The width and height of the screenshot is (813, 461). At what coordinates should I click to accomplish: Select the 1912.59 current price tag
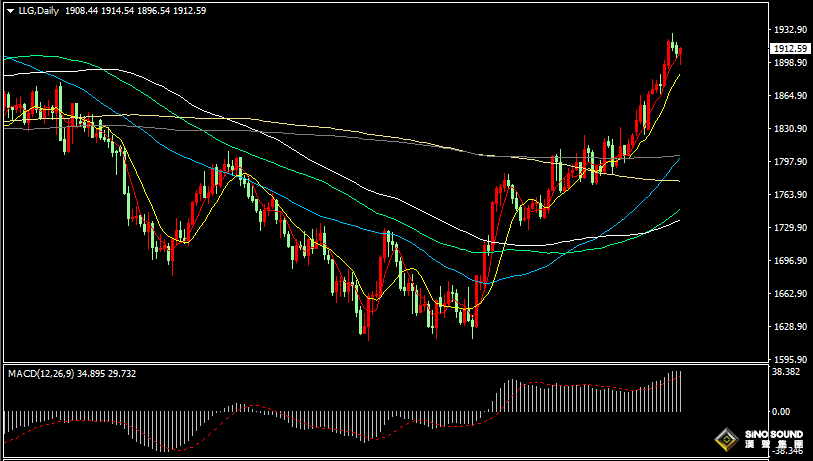tap(790, 49)
